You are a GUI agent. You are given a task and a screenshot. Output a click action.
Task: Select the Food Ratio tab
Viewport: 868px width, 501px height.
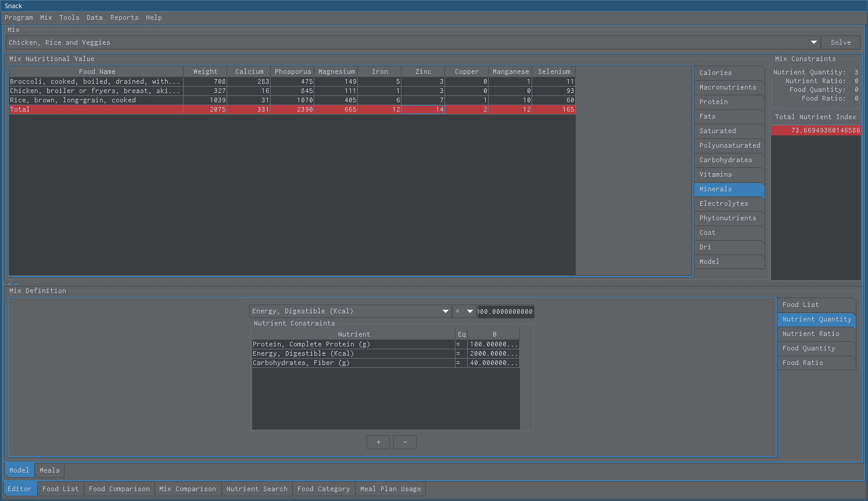[x=816, y=363]
